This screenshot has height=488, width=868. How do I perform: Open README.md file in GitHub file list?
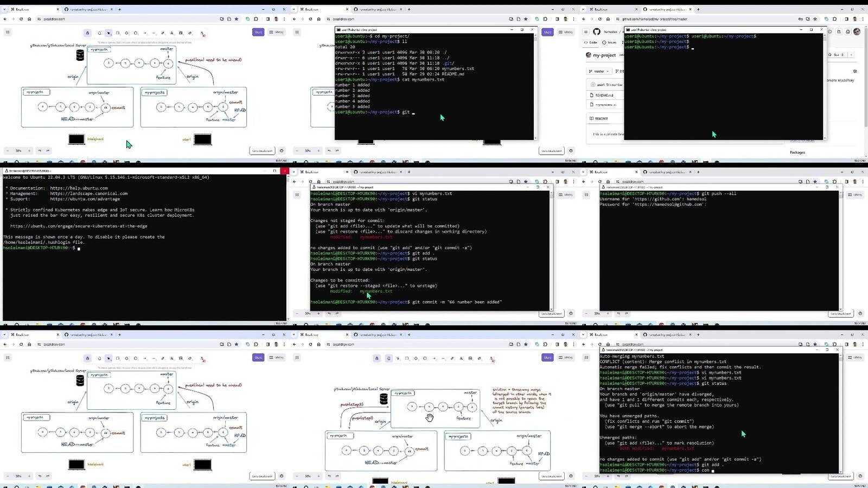click(x=604, y=95)
